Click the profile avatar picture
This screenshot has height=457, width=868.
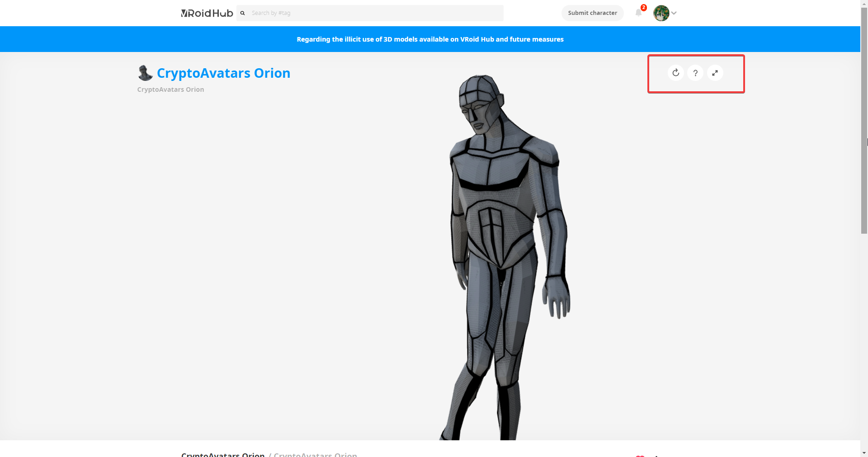(660, 13)
